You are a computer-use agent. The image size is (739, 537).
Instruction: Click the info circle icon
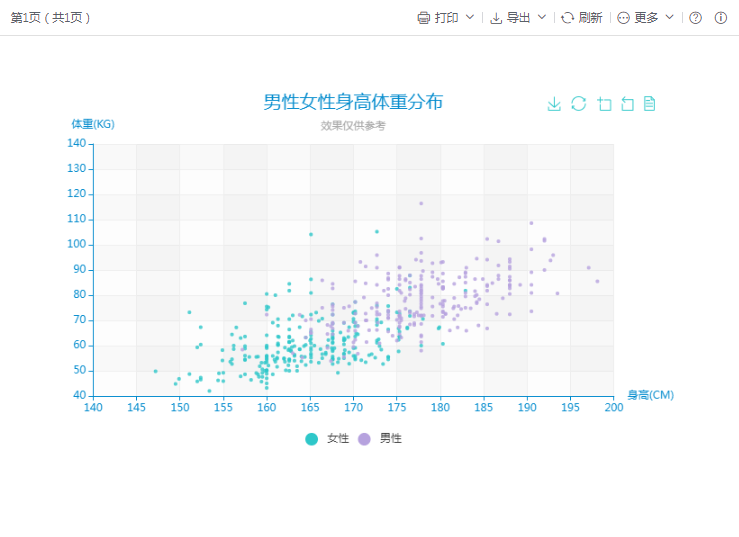(x=720, y=18)
